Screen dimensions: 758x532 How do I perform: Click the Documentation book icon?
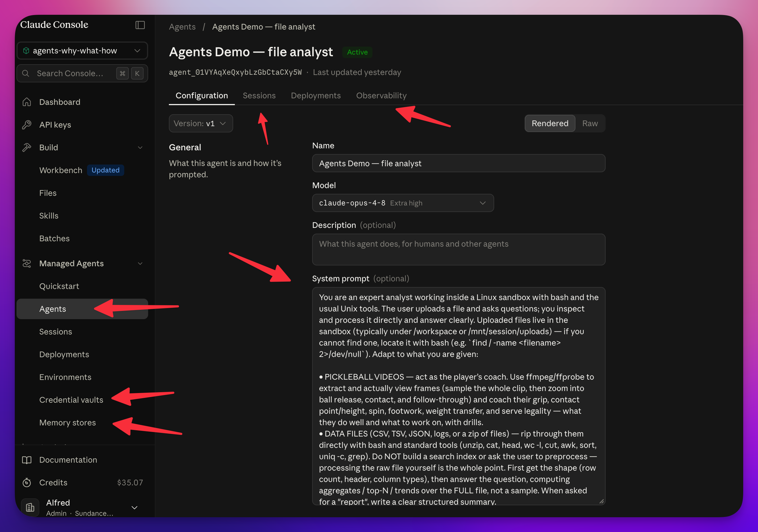(27, 460)
